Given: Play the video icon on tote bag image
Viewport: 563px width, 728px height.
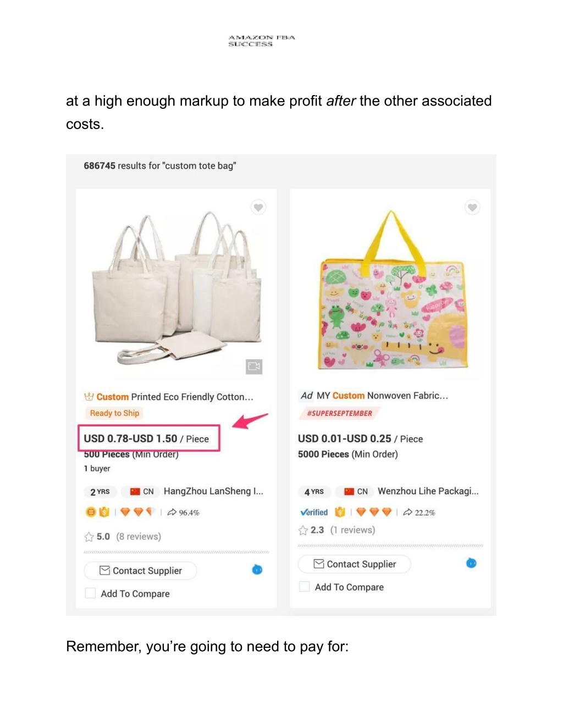Looking at the screenshot, I should 253,366.
